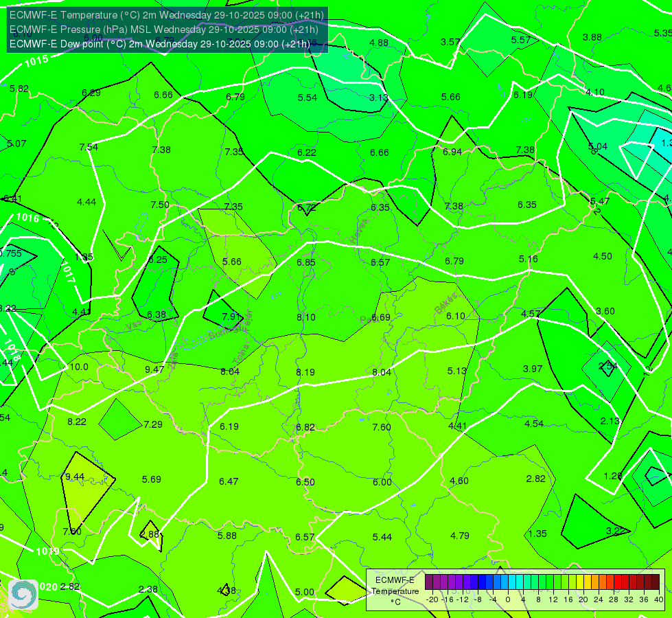The width and height of the screenshot is (672, 618).
Task: Click the 3.57 value
Action: 450,42
